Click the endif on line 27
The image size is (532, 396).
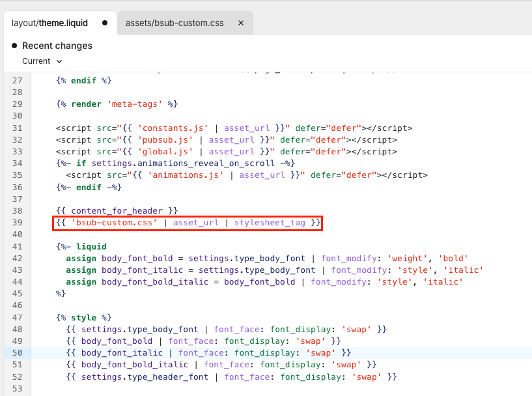point(83,80)
